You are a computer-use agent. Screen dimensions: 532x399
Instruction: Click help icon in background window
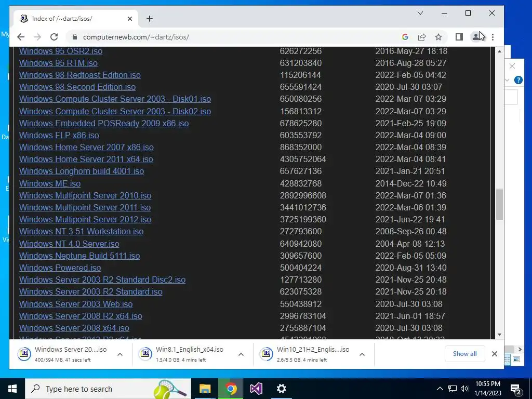pos(518,80)
